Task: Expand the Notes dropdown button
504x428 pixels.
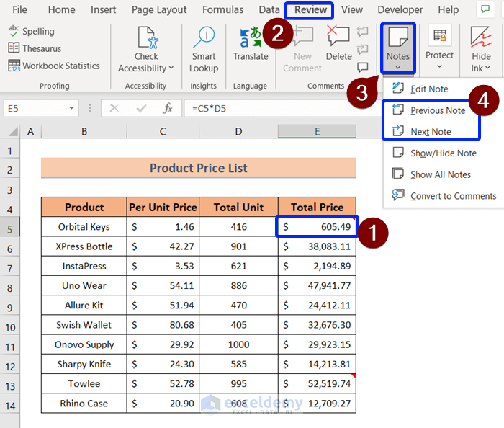Action: (x=398, y=67)
